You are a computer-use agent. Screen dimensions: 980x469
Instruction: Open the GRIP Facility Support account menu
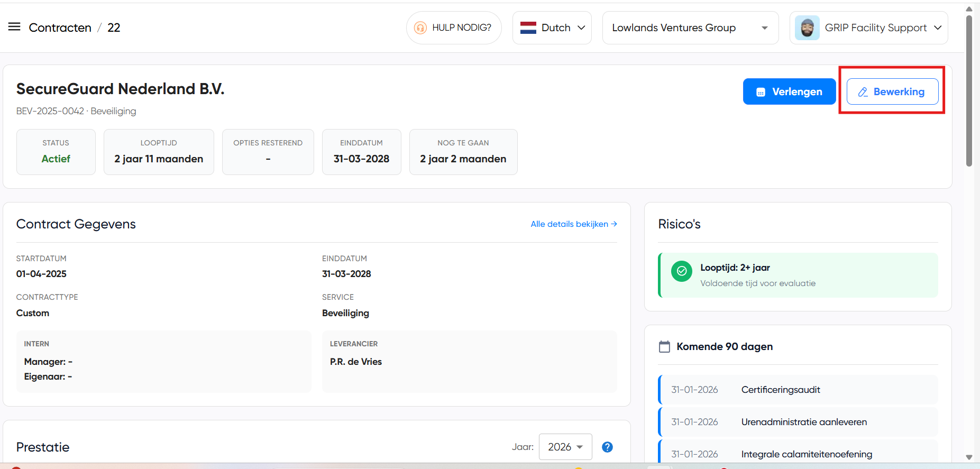[868, 28]
